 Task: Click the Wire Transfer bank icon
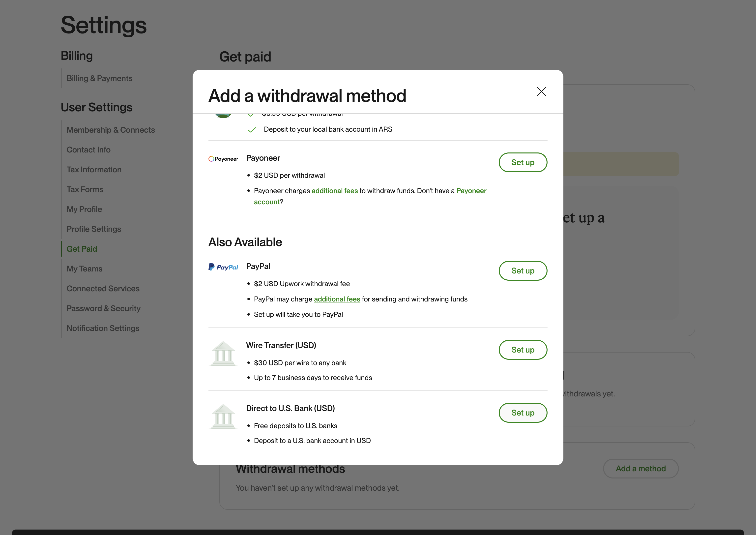coord(223,354)
